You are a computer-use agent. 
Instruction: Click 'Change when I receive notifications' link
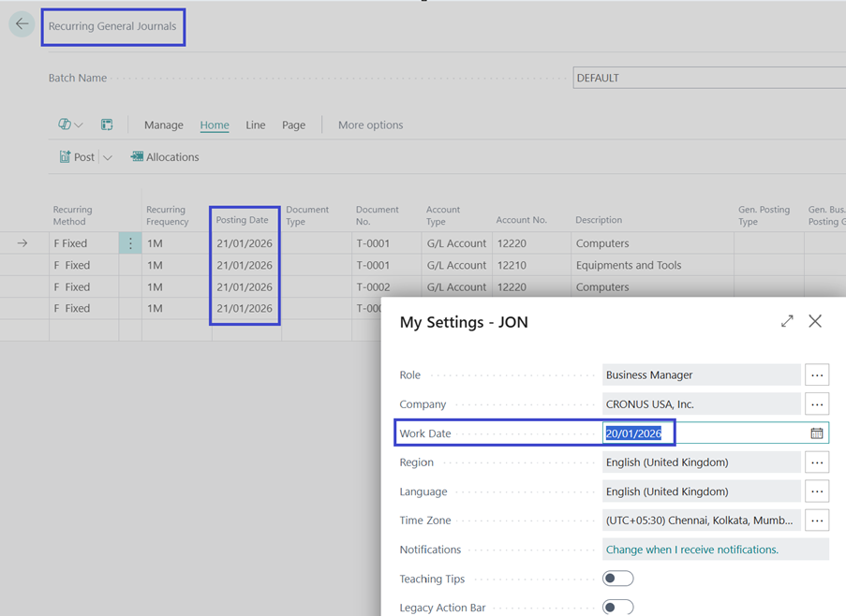(x=691, y=550)
